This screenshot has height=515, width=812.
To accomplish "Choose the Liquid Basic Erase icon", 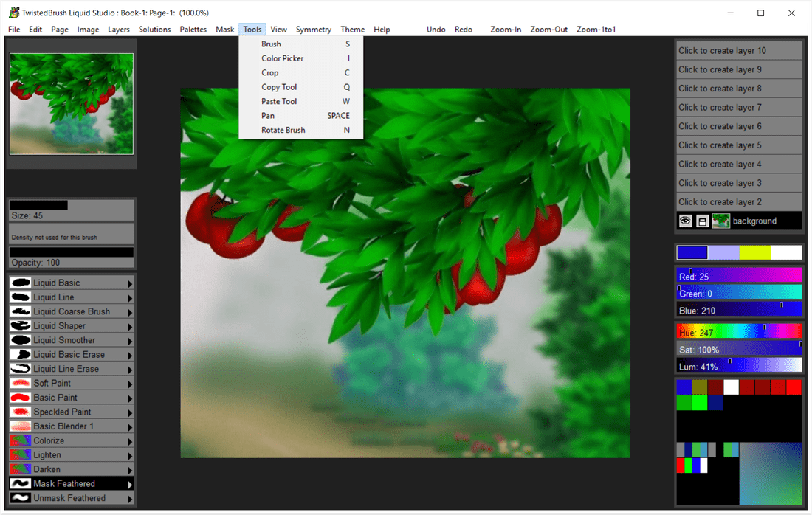I will coord(21,355).
